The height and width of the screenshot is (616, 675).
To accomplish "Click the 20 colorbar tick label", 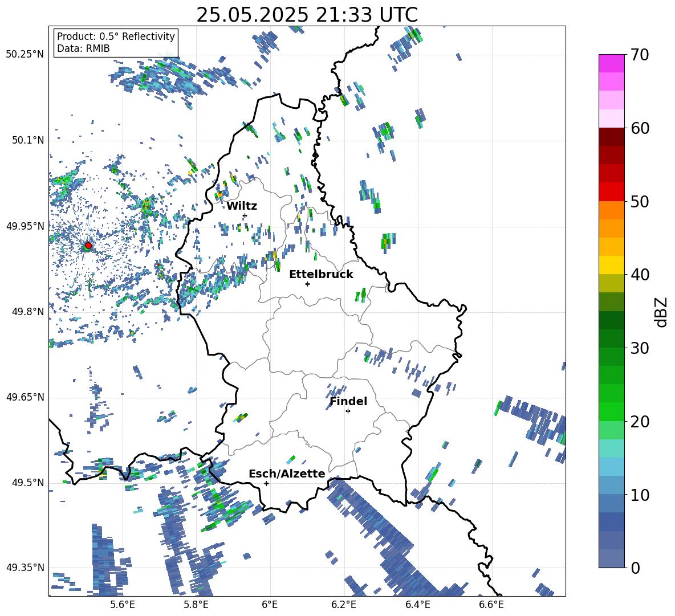I will click(x=640, y=421).
